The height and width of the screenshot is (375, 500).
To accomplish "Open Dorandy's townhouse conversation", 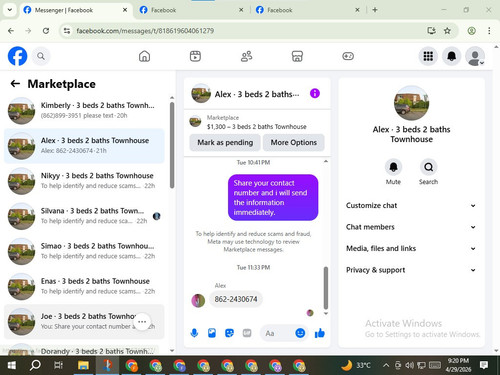I will coord(84,350).
